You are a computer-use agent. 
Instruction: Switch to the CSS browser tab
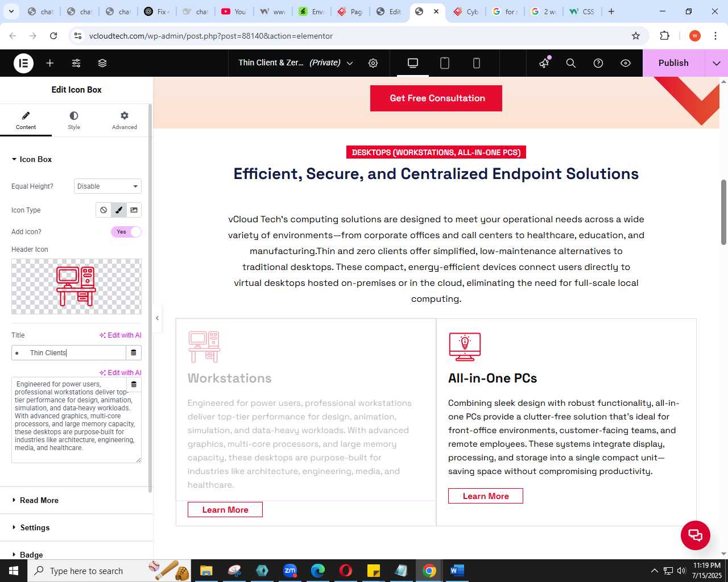pos(582,11)
